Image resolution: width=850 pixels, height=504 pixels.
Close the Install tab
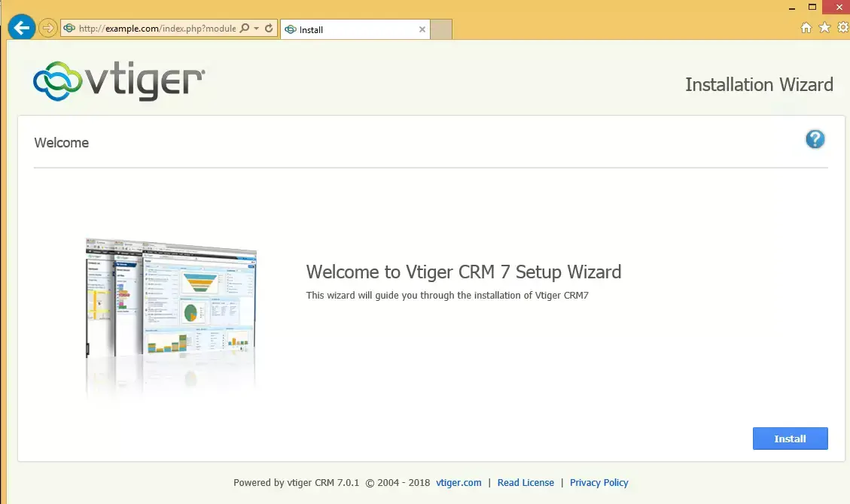[422, 29]
